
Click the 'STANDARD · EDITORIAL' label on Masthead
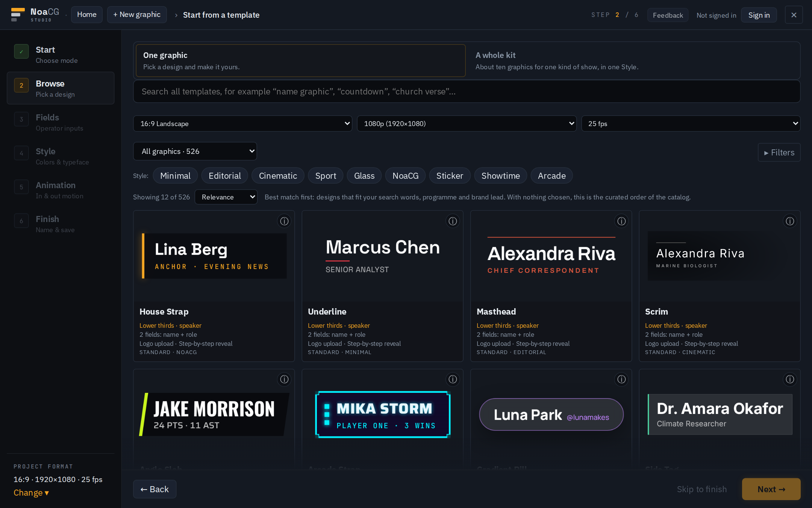click(x=511, y=352)
